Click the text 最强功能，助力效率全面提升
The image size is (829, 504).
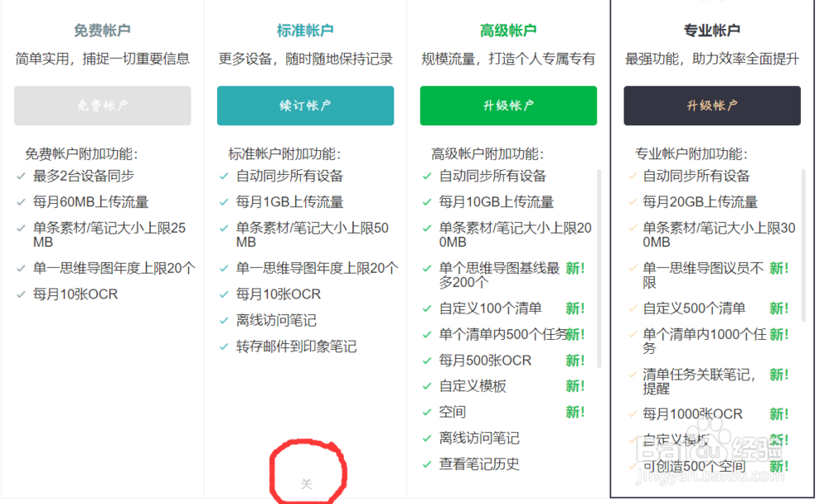(711, 59)
